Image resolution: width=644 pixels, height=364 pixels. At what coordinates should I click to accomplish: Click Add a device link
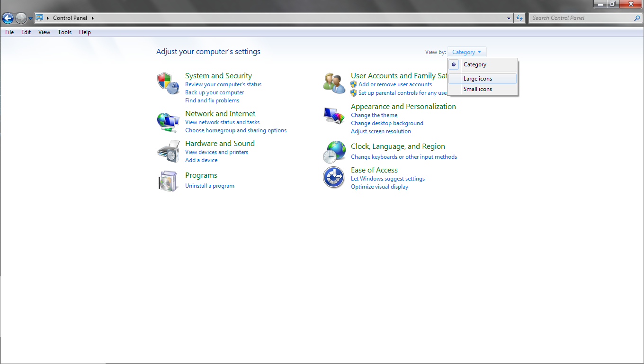click(201, 160)
